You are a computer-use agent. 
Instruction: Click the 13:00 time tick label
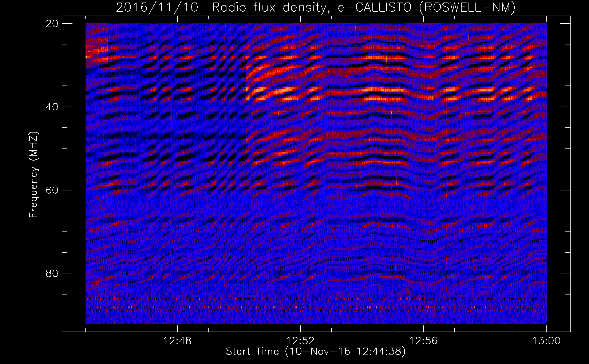[546, 341]
